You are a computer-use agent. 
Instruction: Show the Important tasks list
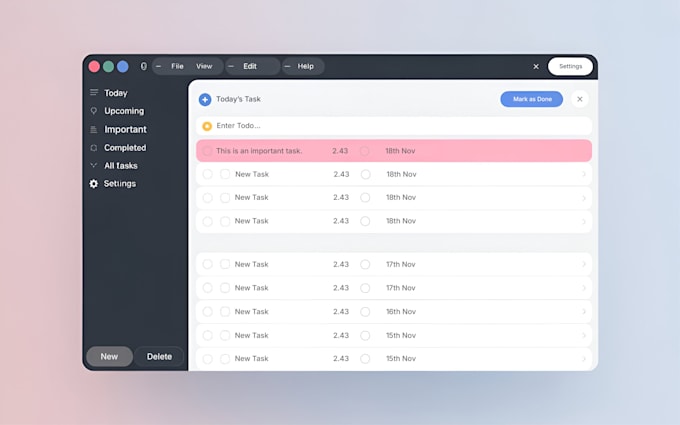pos(125,129)
